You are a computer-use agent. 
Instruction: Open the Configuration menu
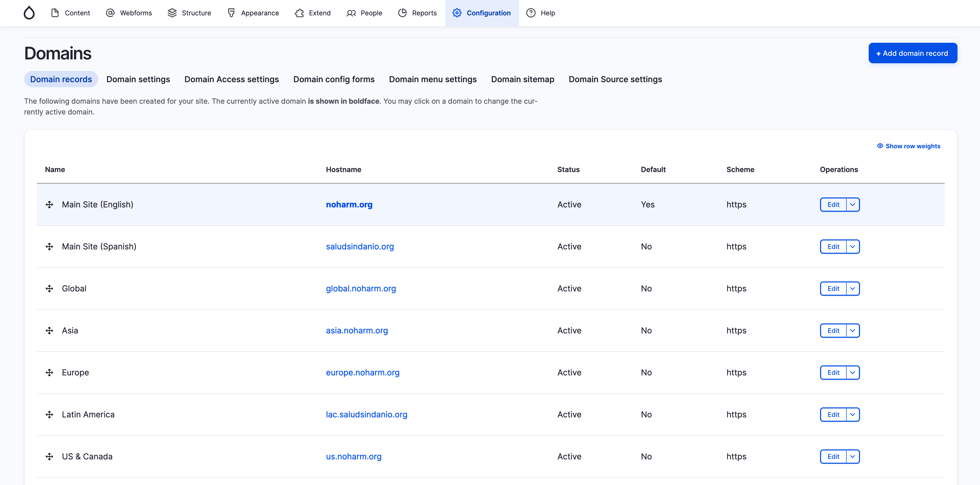482,13
